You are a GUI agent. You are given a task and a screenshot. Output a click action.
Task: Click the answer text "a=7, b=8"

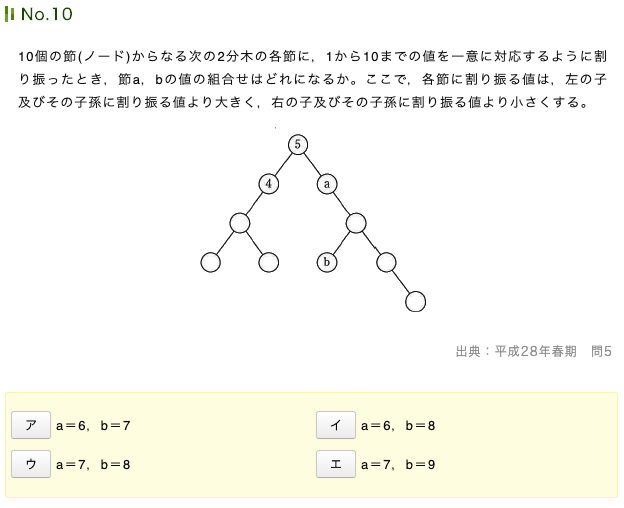pyautogui.click(x=93, y=465)
